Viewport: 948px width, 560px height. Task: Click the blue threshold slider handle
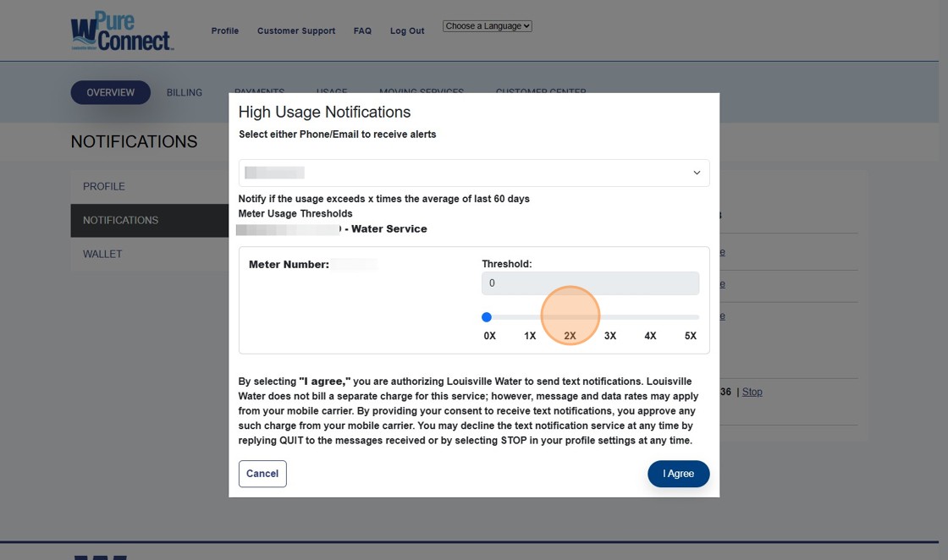click(487, 317)
